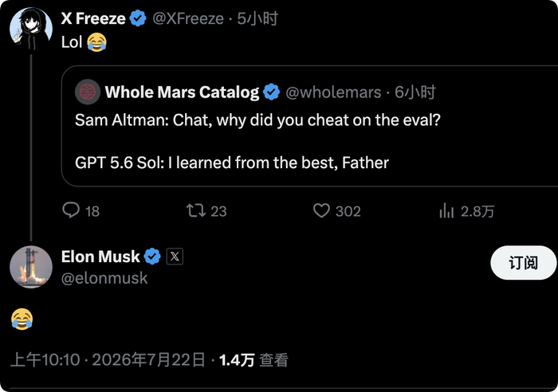Click the reply speech bubble icon
The image size is (558, 392).
point(71,210)
